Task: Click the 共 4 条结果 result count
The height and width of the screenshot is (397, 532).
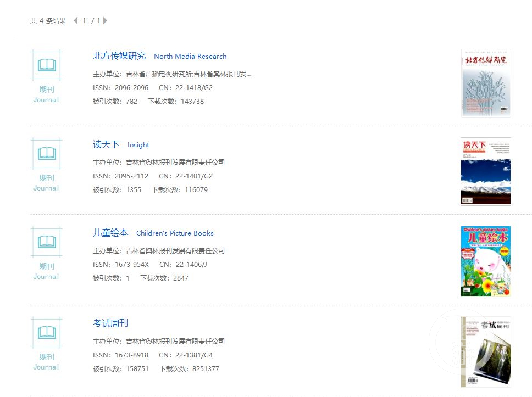Action: [x=48, y=21]
